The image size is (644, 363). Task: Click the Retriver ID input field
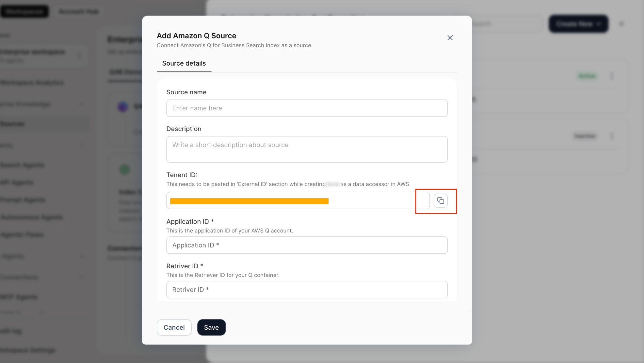[x=307, y=290]
